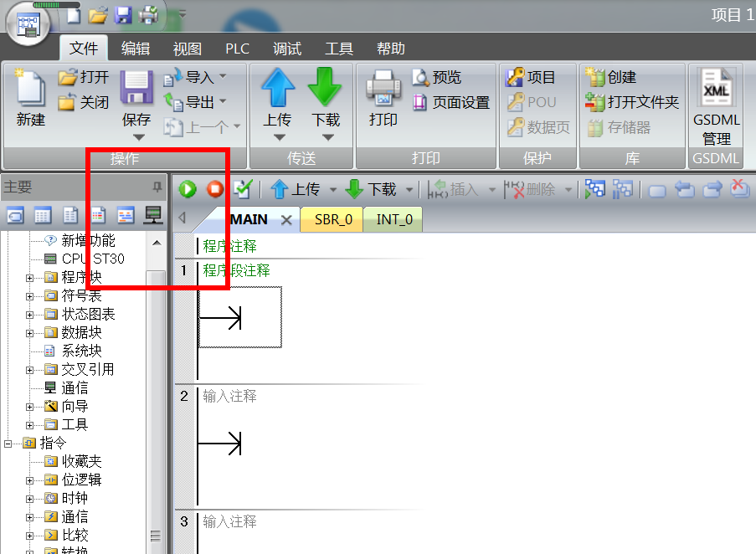Click the first navigation bar icon under 主要
This screenshot has width=756, height=554.
click(x=15, y=215)
